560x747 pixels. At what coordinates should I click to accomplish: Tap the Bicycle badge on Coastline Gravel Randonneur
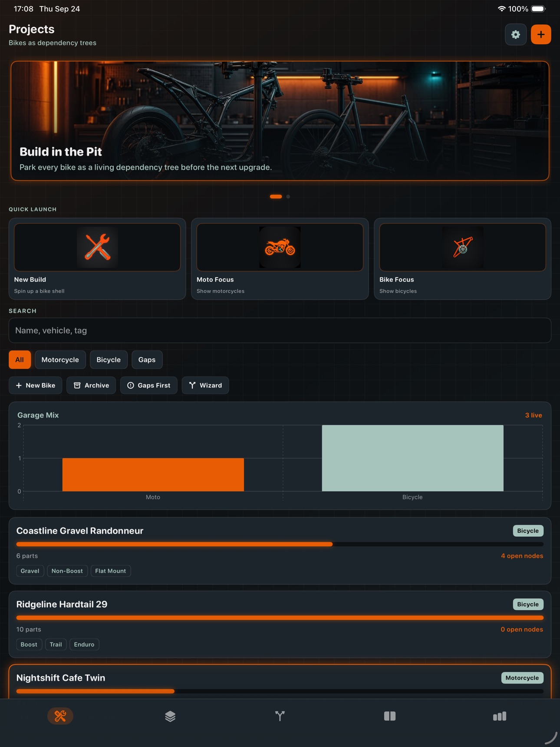tap(528, 531)
